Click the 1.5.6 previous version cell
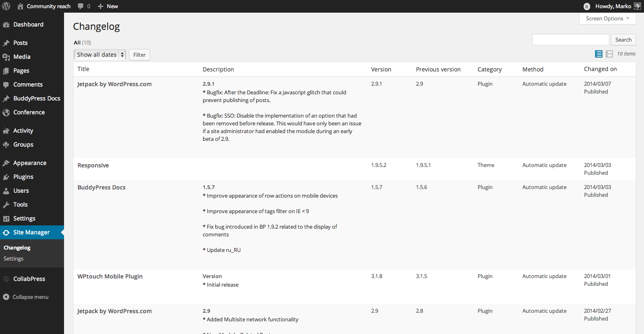The width and height of the screenshot is (644, 334). [421, 187]
